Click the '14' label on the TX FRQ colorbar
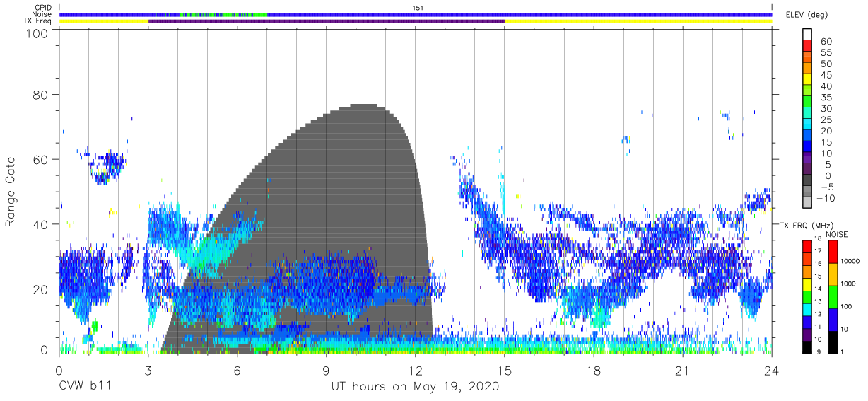The height and width of the screenshot is (401, 868). (x=817, y=289)
